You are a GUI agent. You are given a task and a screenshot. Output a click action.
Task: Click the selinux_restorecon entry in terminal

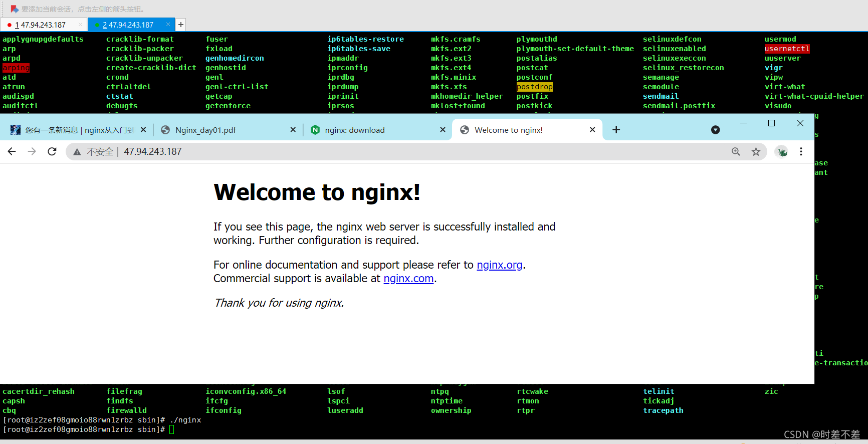point(683,68)
